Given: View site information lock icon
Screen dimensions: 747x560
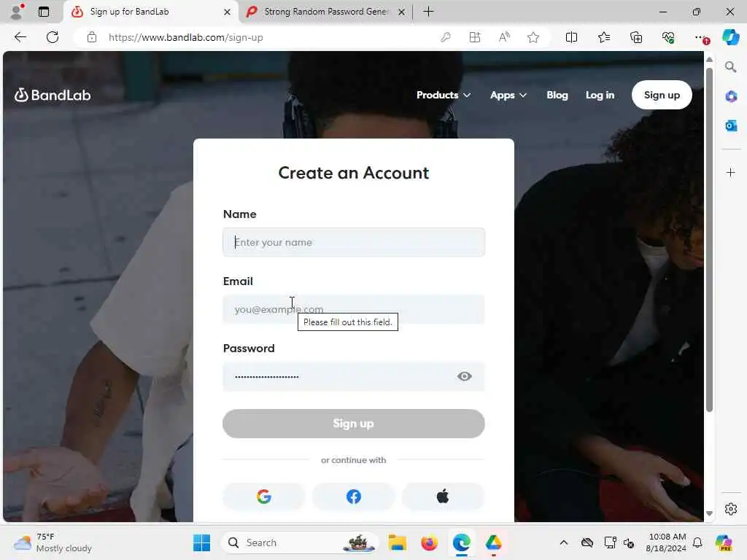Looking at the screenshot, I should coord(92,37).
